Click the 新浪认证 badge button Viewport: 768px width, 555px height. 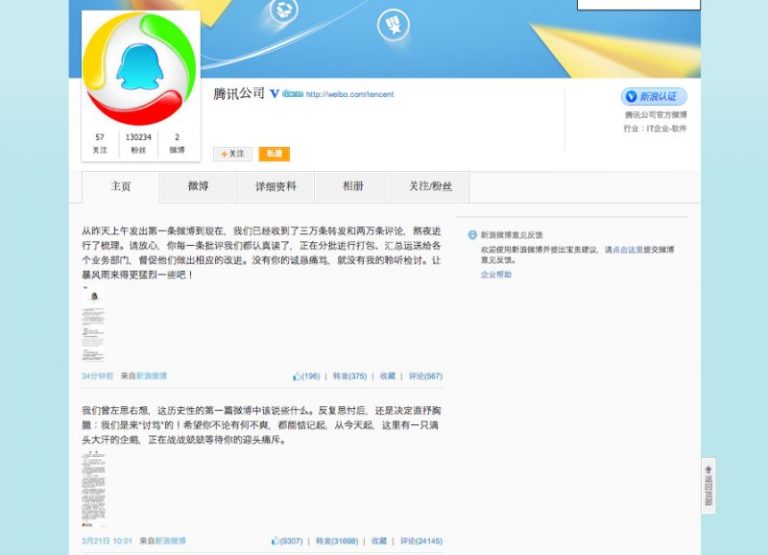[x=654, y=97]
